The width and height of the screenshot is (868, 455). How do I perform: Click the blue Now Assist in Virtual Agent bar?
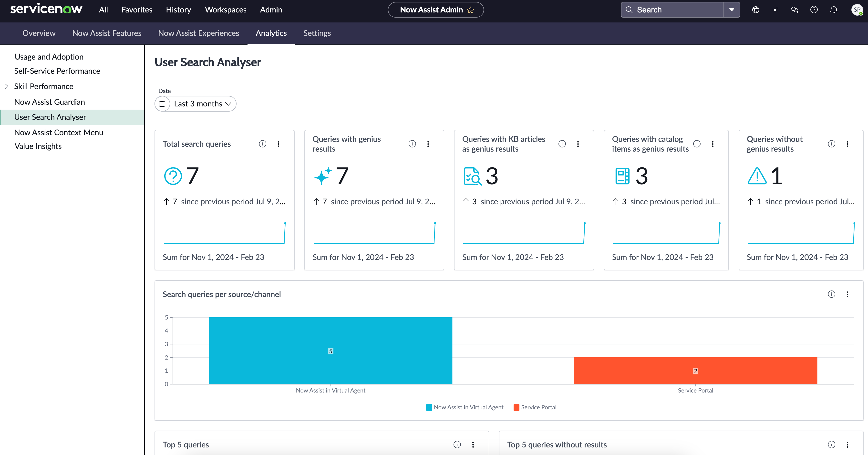331,351
